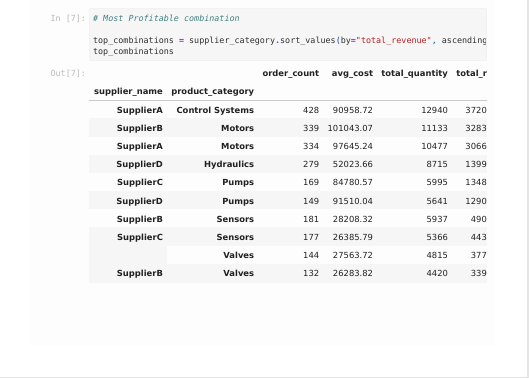529x378 pixels.
Task: Click avg cost value 26283.82
Action: tap(353, 273)
